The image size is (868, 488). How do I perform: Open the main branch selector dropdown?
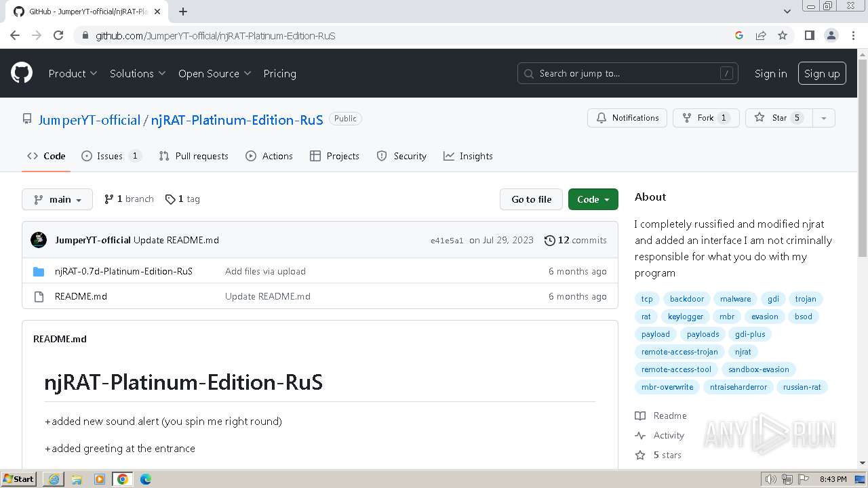(58, 199)
